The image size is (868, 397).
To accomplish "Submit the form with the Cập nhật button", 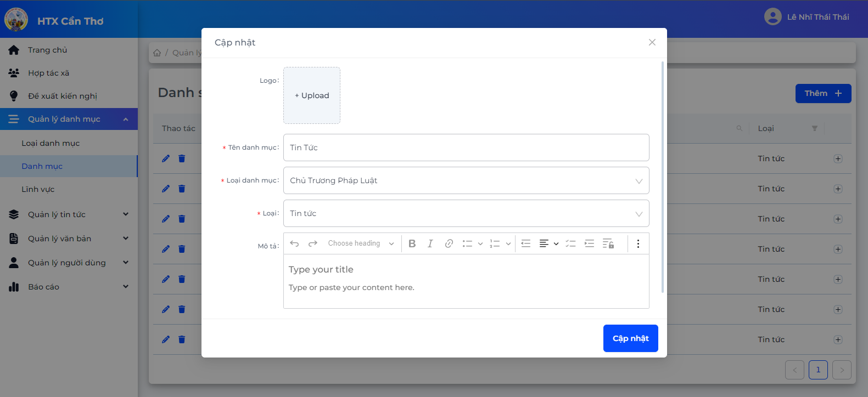I will (630, 338).
